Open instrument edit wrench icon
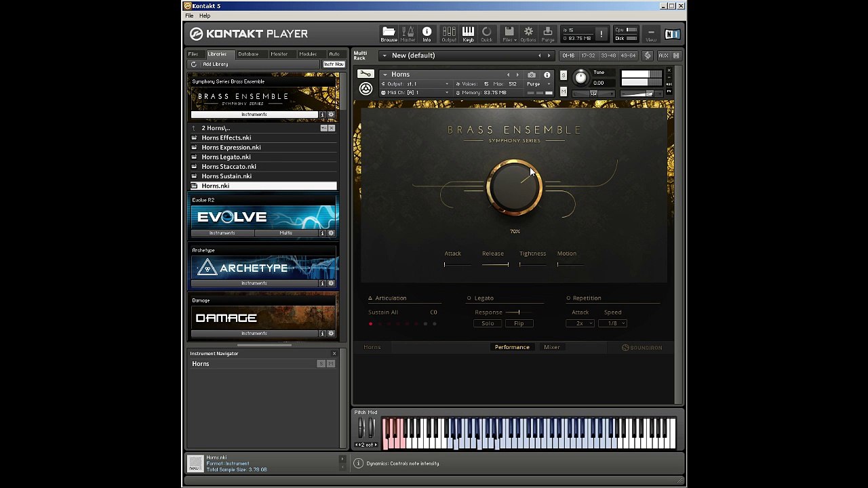This screenshot has height=488, width=868. (366, 74)
